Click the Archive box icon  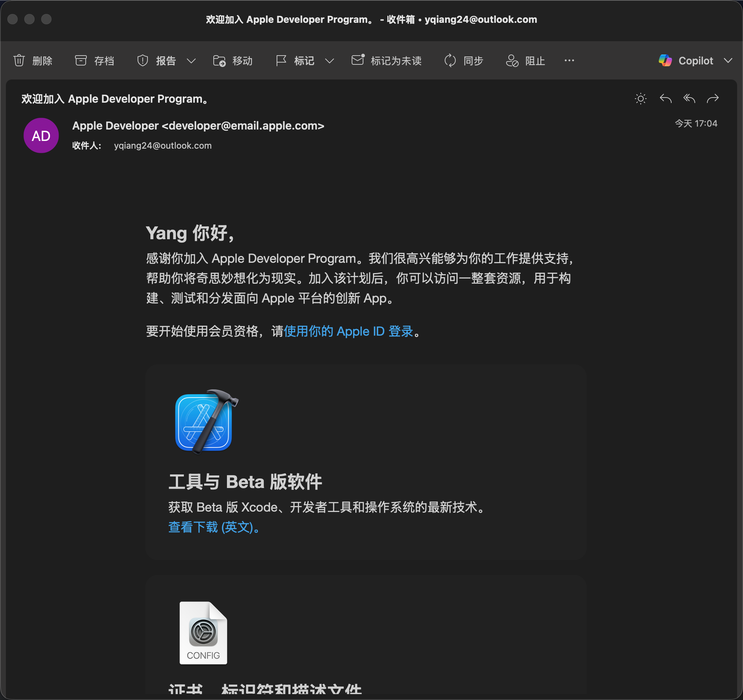pyautogui.click(x=81, y=61)
